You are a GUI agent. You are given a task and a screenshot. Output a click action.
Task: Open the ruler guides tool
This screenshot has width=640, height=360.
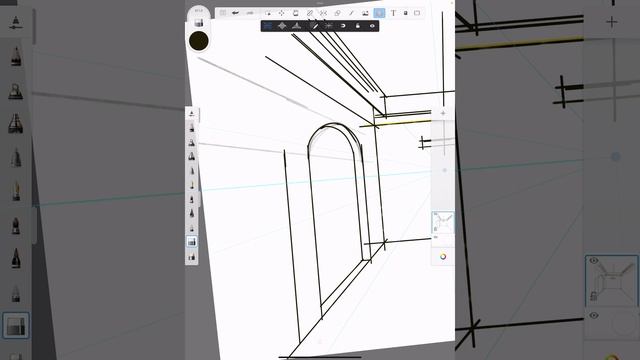coord(310,13)
